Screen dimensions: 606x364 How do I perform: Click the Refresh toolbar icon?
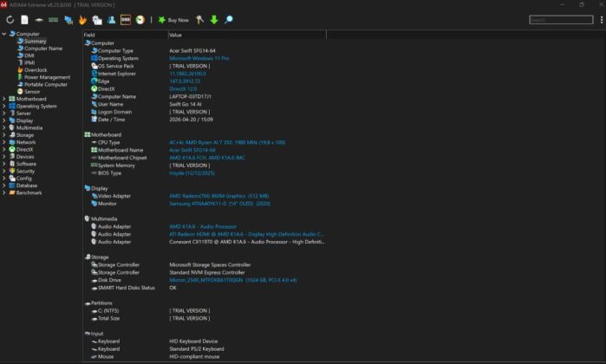pyautogui.click(x=10, y=20)
